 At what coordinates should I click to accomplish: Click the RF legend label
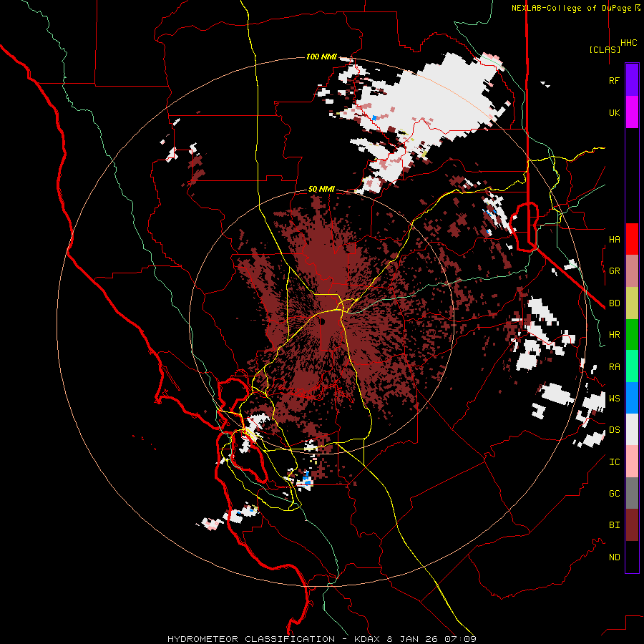tap(614, 80)
